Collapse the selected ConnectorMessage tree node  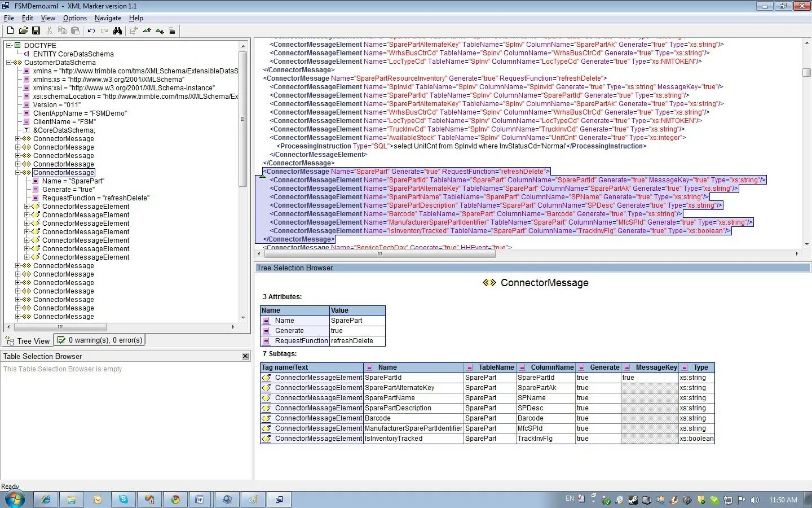[17, 172]
